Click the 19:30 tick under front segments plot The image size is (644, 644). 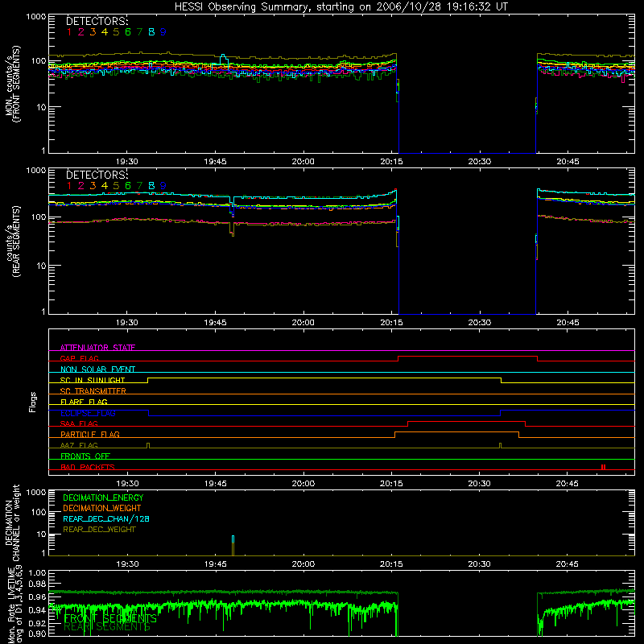coord(127,162)
